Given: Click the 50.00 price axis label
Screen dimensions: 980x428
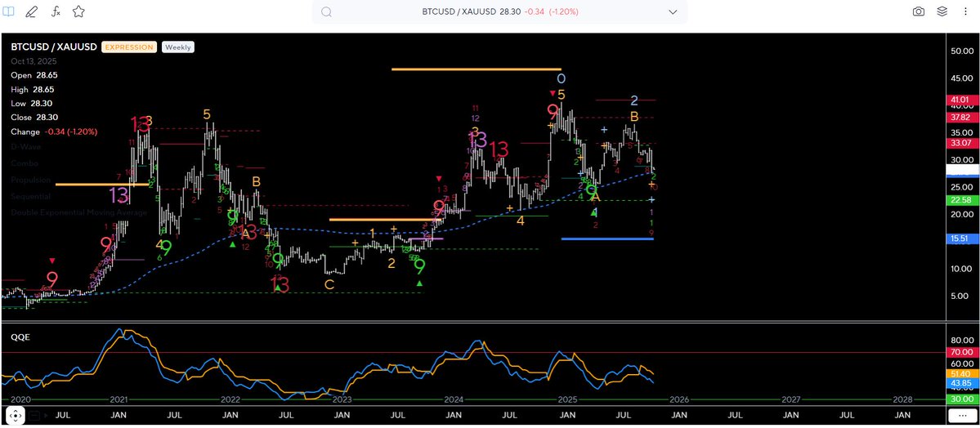Looking at the screenshot, I should [x=961, y=51].
